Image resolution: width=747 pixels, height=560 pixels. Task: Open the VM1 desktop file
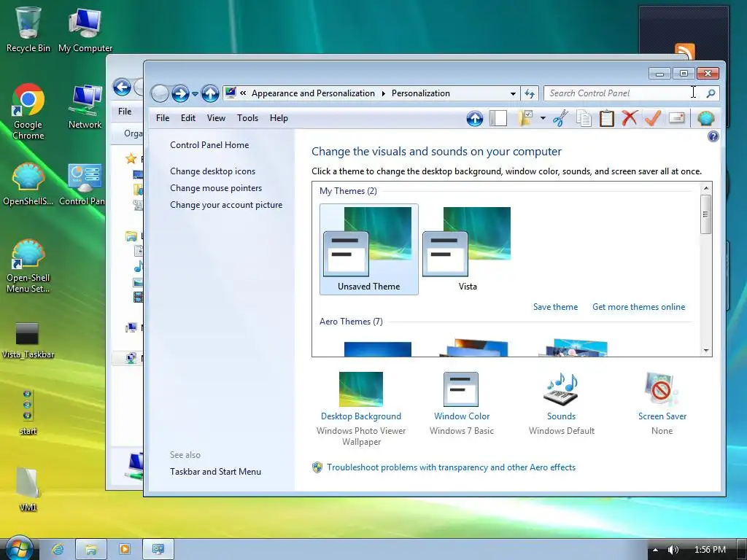click(x=28, y=489)
